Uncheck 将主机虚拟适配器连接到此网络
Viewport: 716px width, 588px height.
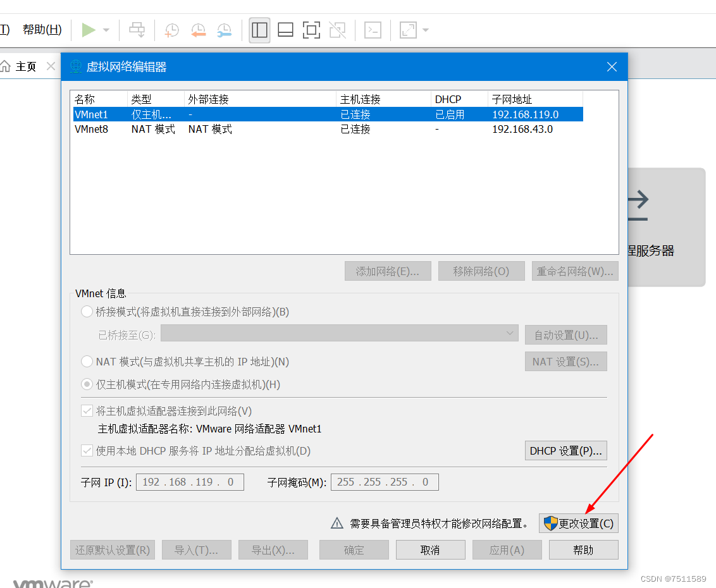pos(87,410)
